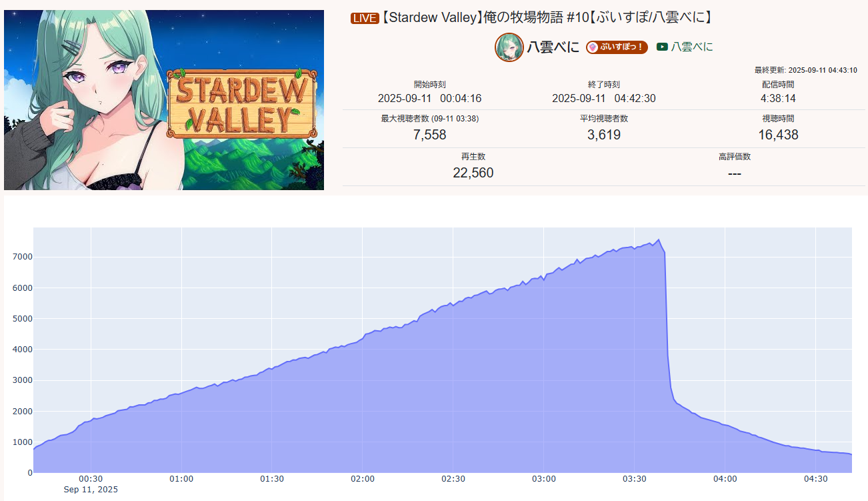Image resolution: width=868 pixels, height=501 pixels.
Task: Select the peak viewer count 7,558
Action: tap(430, 135)
